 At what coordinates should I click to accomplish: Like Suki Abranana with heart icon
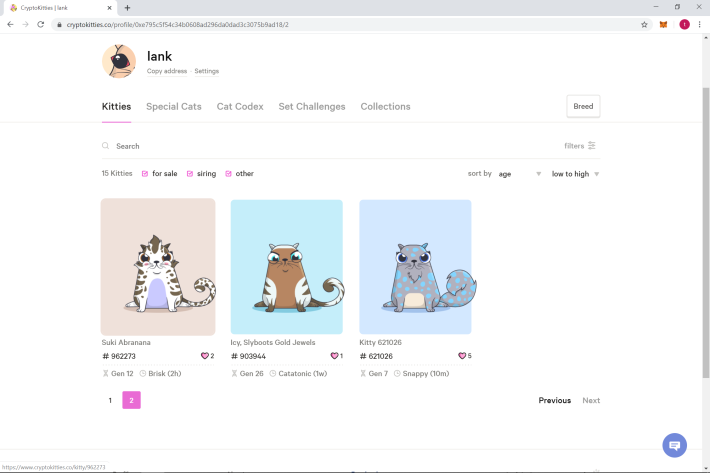pyautogui.click(x=204, y=356)
